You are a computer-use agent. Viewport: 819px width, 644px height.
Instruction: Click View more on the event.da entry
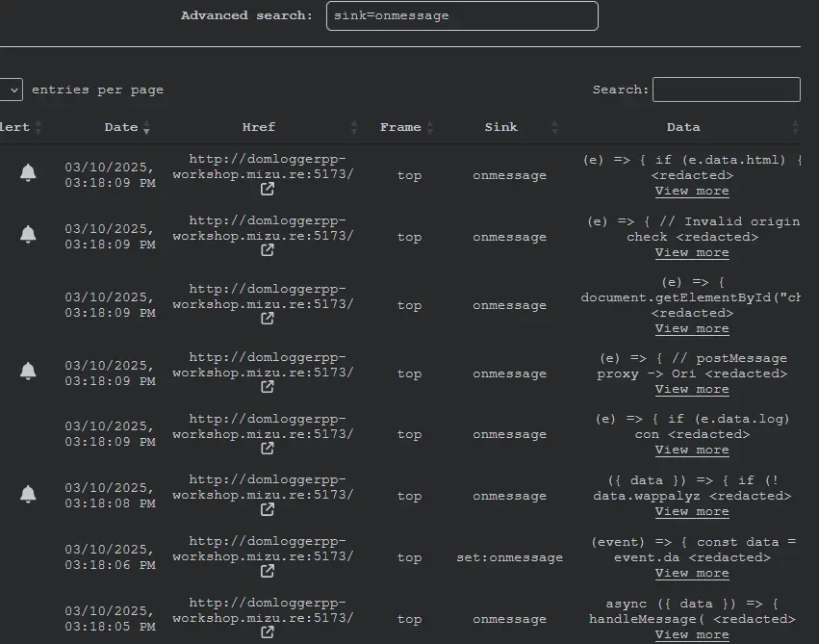coord(692,573)
